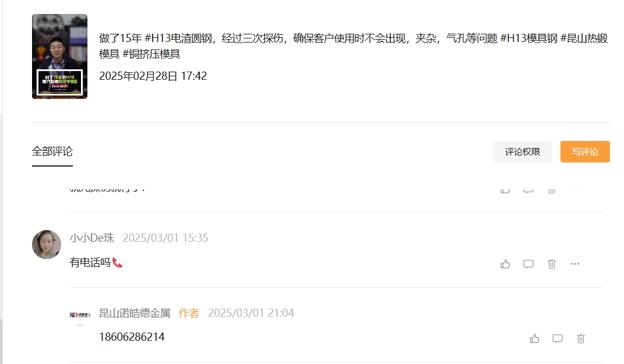Viewport: 624px width, 364px height.
Task: Open the #H13模具钢 hashtag
Action: tap(529, 38)
